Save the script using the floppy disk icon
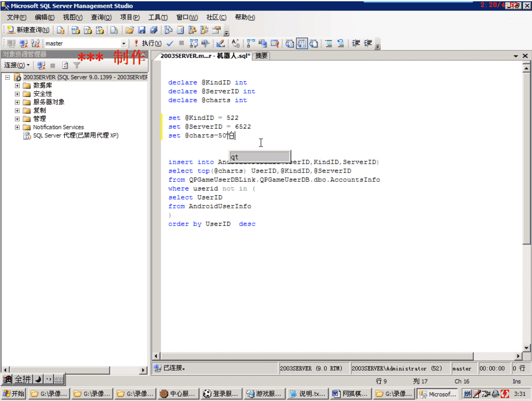 [142, 30]
